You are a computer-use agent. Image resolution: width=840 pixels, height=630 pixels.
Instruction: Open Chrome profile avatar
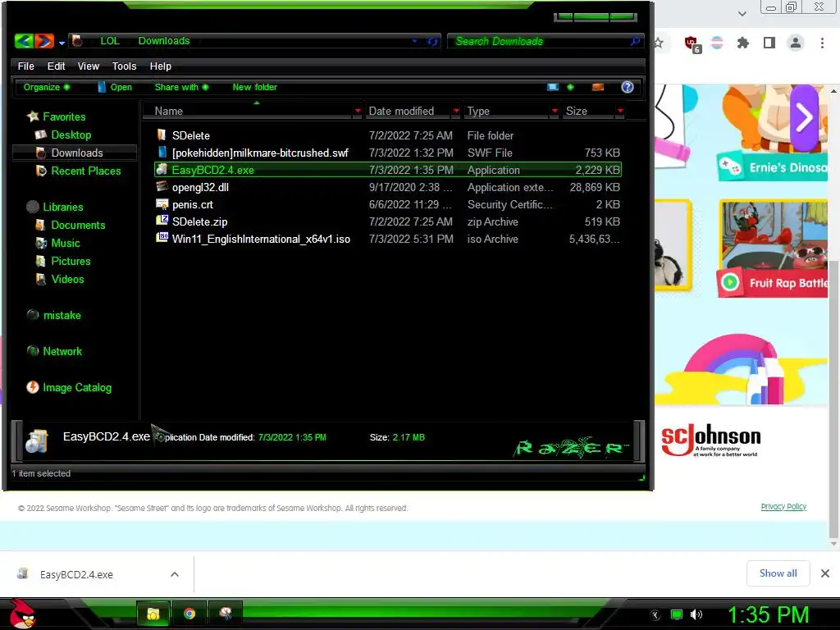tap(796, 43)
